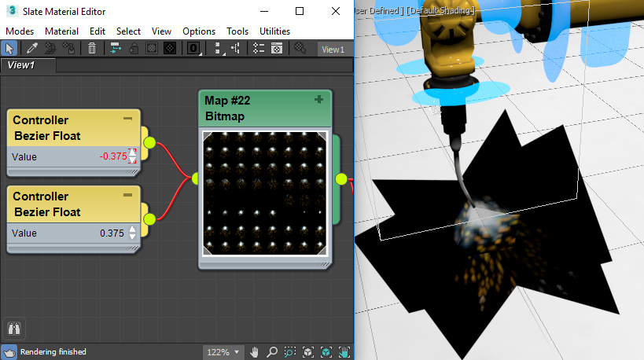This screenshot has height=360, width=644.
Task: Click the Rendering finished status text
Action: point(53,352)
